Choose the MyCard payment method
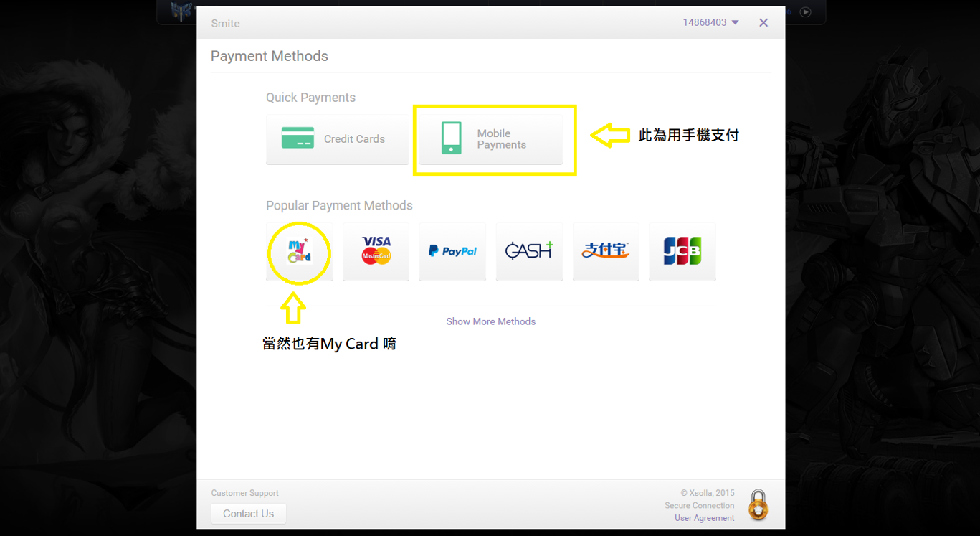Screen dimensions: 980x536 (x=300, y=252)
